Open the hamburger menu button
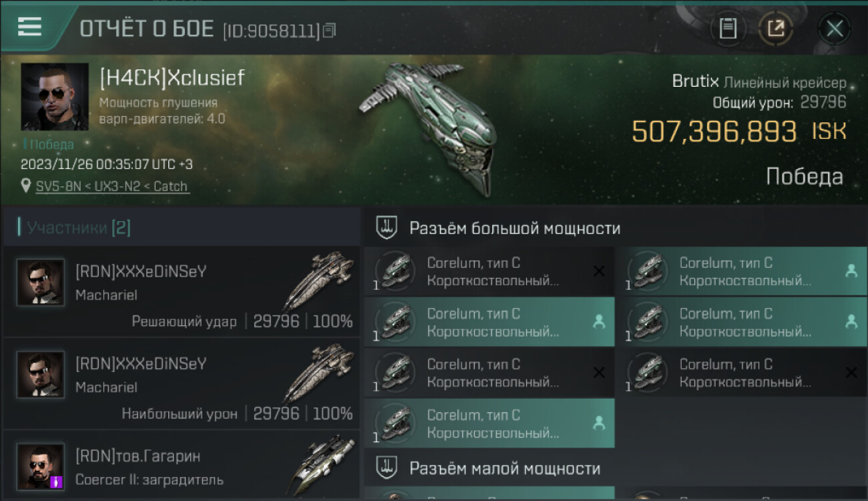Screen dimensions: 868x501 [29, 27]
